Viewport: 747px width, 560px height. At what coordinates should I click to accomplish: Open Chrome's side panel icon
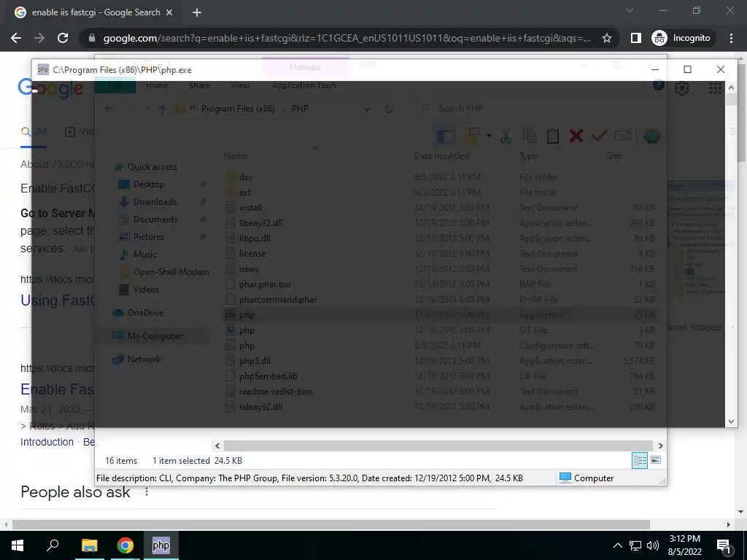[x=635, y=38]
